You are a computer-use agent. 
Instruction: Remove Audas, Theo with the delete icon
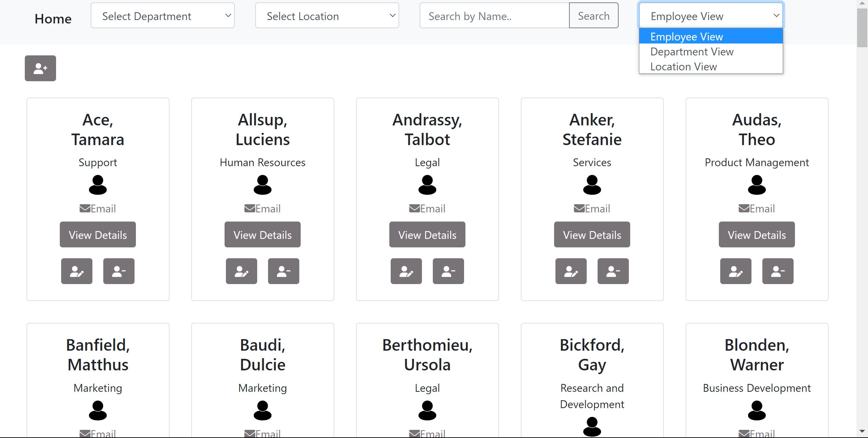tap(778, 271)
